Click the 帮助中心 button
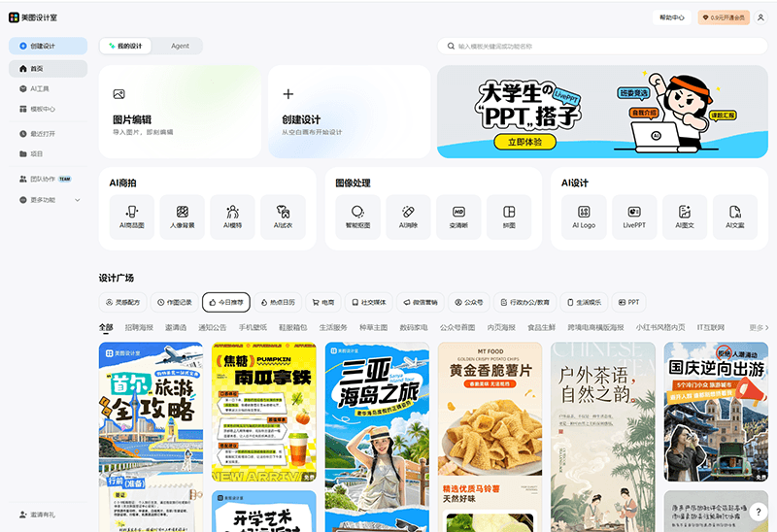 [671, 17]
